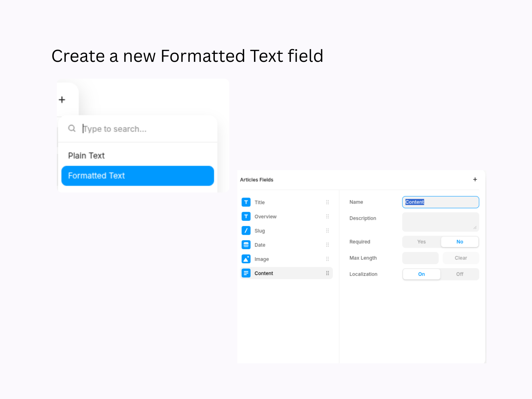This screenshot has height=399, width=532.
Task: Click the Overview field text icon
Action: [x=246, y=216]
